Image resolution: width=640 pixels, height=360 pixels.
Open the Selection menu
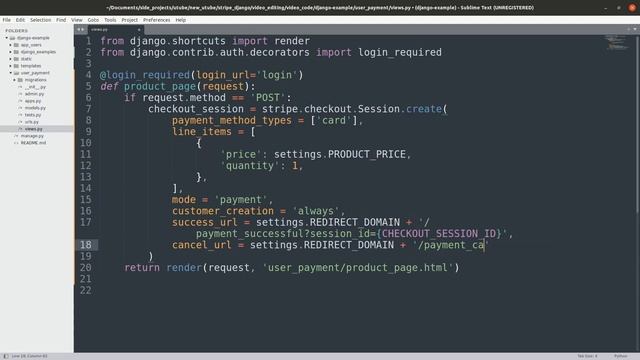40,20
